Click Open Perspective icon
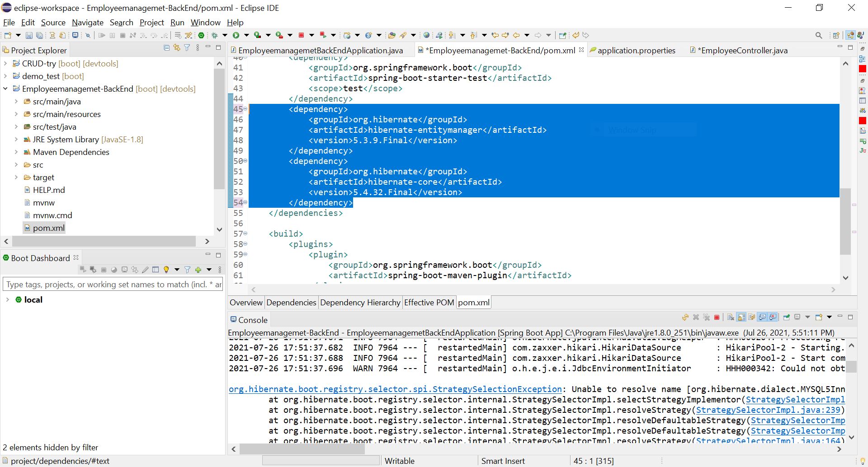The image size is (868, 467). [836, 35]
